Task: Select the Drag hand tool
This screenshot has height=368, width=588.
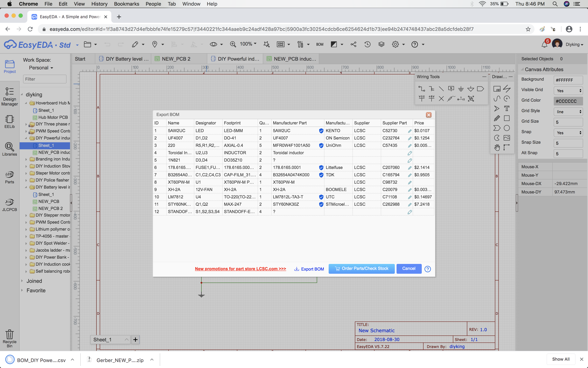Action: (x=497, y=147)
